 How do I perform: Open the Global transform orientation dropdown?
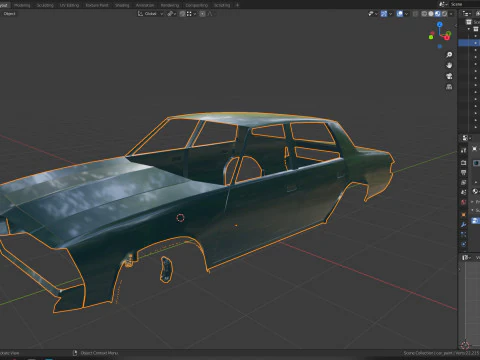point(151,14)
